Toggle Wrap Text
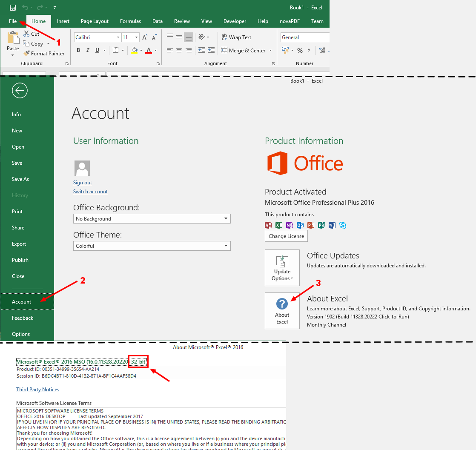The width and height of the screenshot is (476, 450). 236,37
